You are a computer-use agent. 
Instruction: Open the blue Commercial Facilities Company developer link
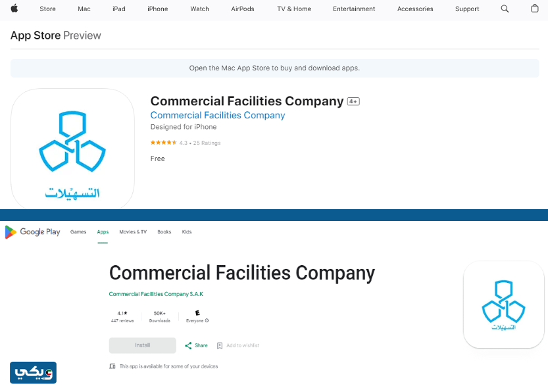coord(218,115)
